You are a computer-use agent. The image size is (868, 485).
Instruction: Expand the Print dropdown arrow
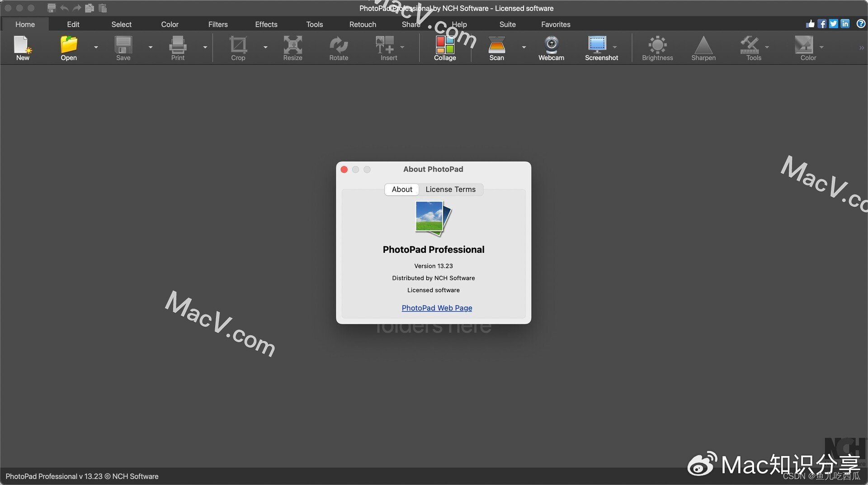pyautogui.click(x=205, y=47)
